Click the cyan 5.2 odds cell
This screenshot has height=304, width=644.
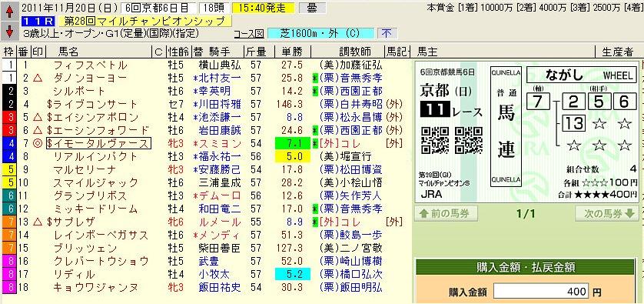(293, 273)
